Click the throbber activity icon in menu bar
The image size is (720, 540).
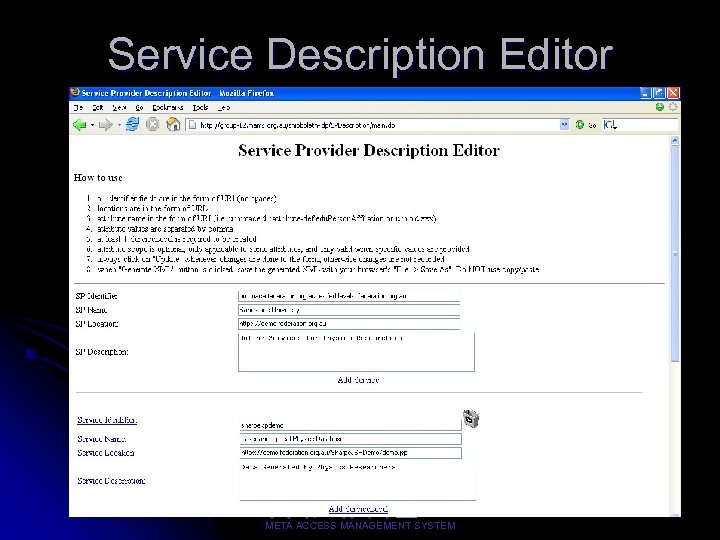pos(673,107)
